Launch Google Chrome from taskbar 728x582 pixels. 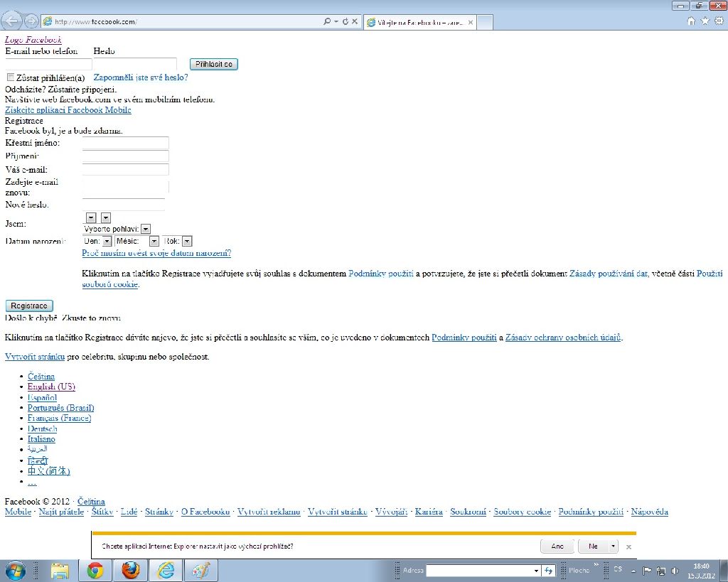tap(95, 571)
